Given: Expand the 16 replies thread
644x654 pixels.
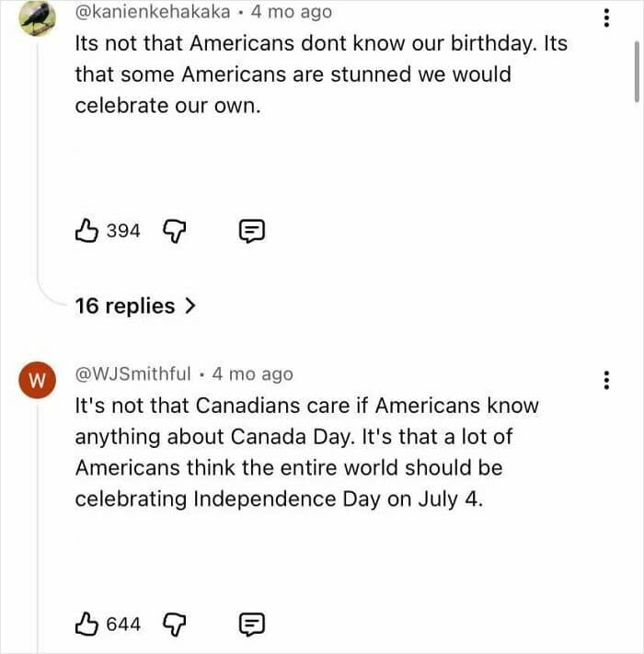Looking at the screenshot, I should [135, 305].
